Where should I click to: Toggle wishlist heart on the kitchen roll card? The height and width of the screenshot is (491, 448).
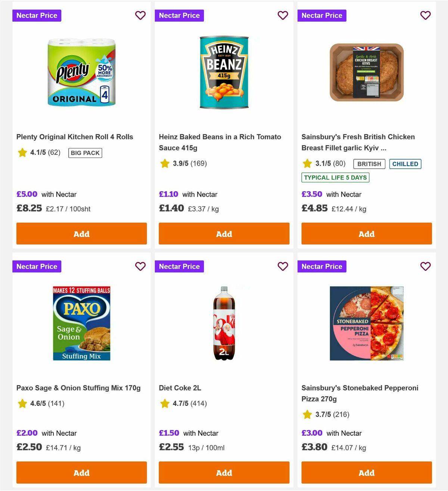coord(140,15)
